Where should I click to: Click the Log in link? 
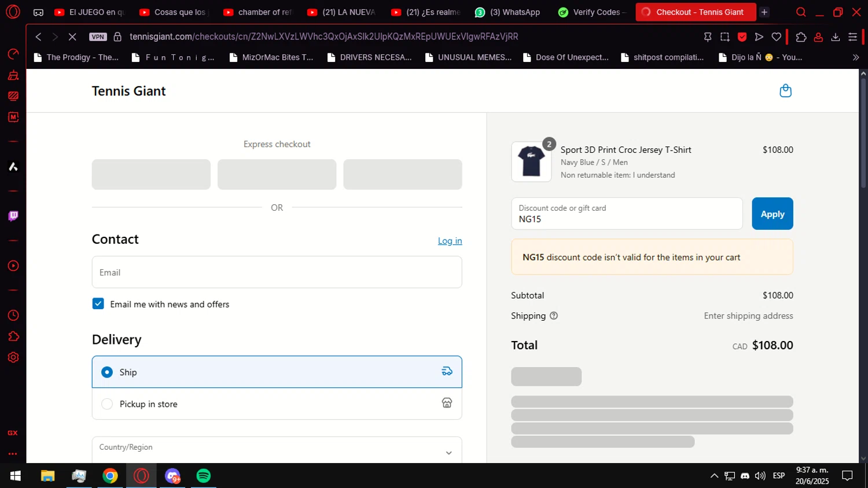[x=450, y=241]
